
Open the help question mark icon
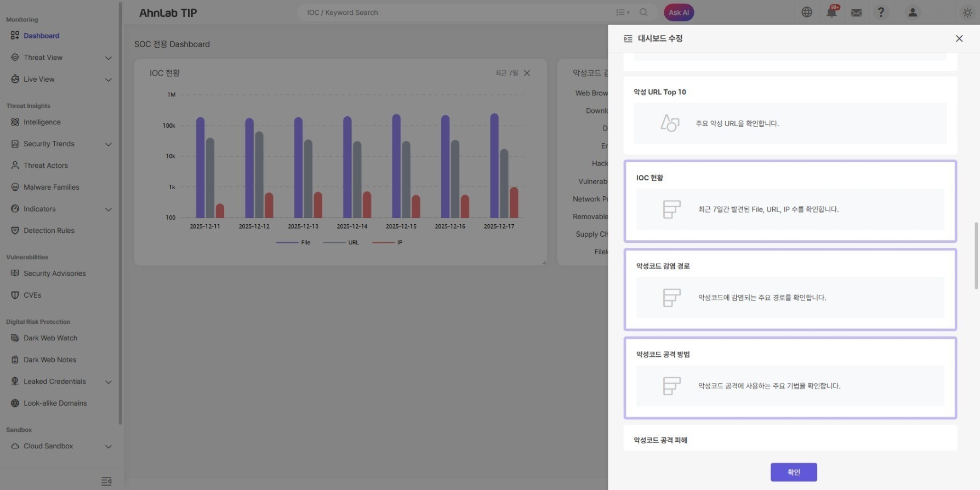[881, 12]
